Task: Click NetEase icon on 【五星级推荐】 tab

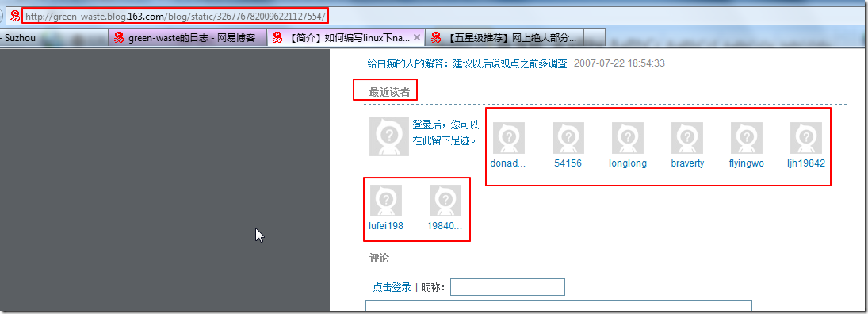Action: (436, 37)
